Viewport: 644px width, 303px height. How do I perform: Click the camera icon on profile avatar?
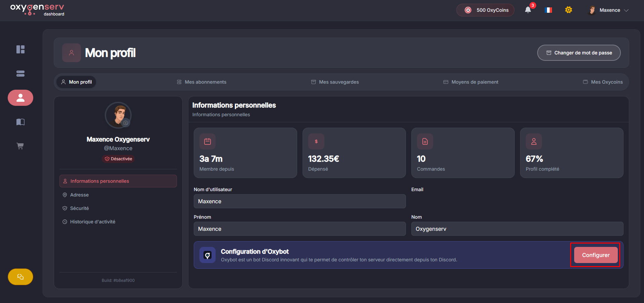click(x=126, y=123)
